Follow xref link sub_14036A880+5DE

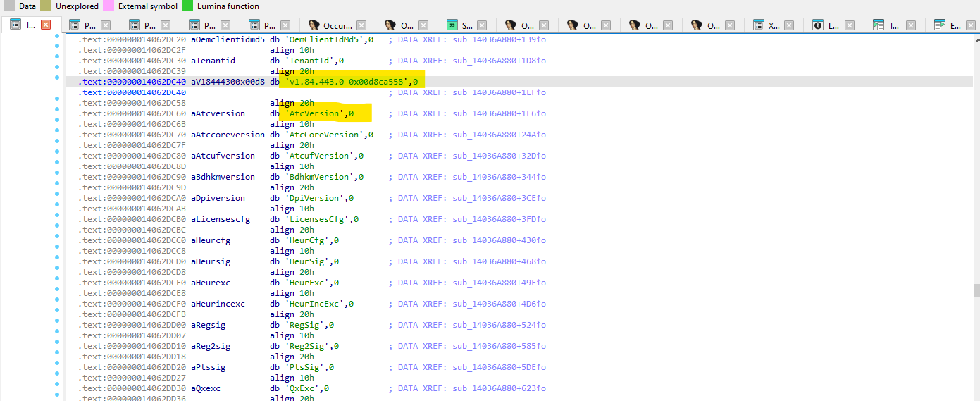click(499, 367)
